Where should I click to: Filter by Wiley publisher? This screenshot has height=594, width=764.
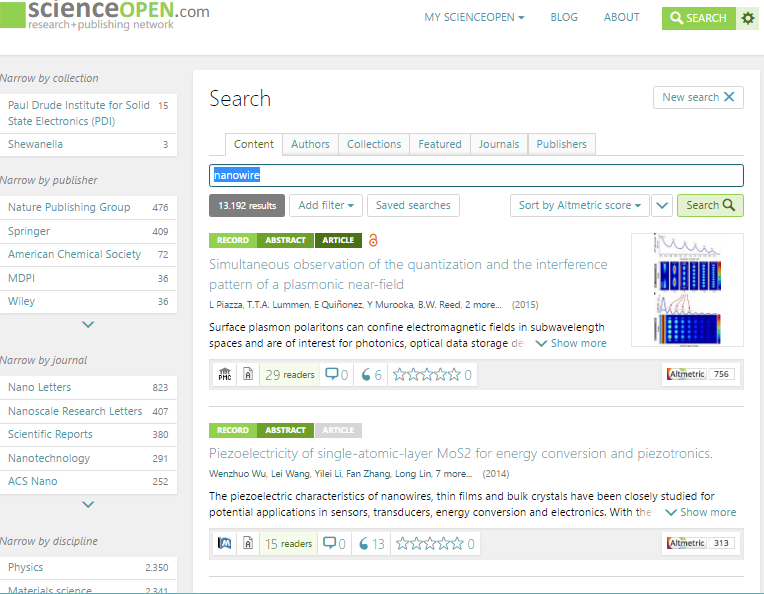[88, 302]
